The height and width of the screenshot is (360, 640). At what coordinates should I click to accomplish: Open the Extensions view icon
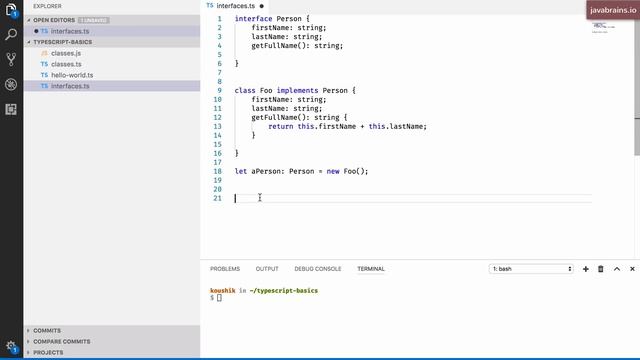[x=11, y=109]
